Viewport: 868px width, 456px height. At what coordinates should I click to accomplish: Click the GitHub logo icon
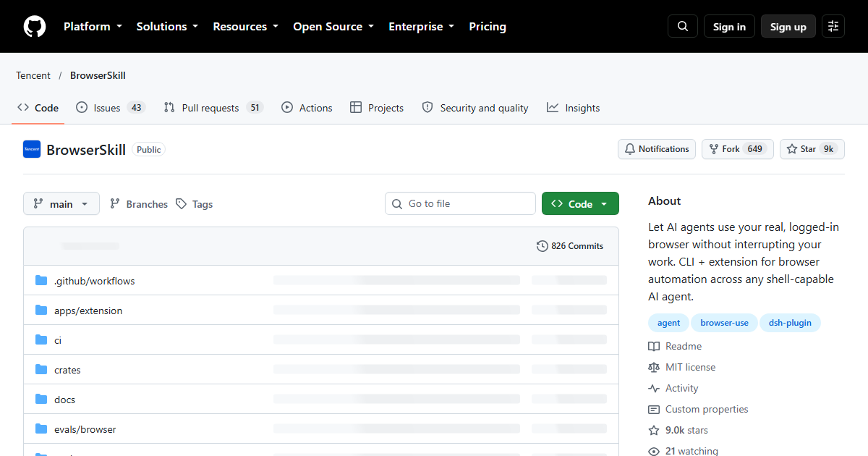(x=35, y=27)
